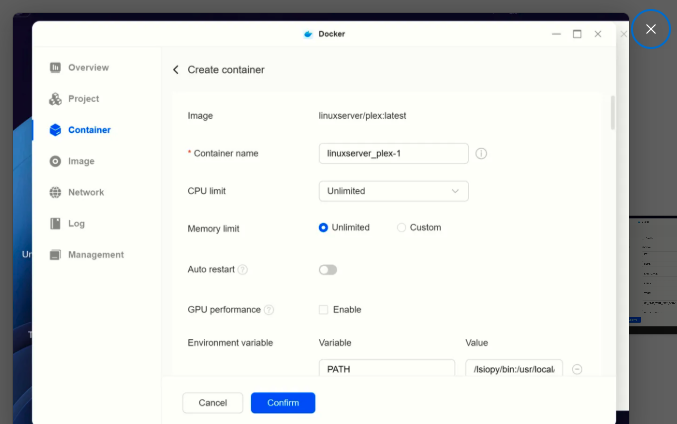Maximize the Docker window
This screenshot has width=677, height=424.
(x=577, y=34)
